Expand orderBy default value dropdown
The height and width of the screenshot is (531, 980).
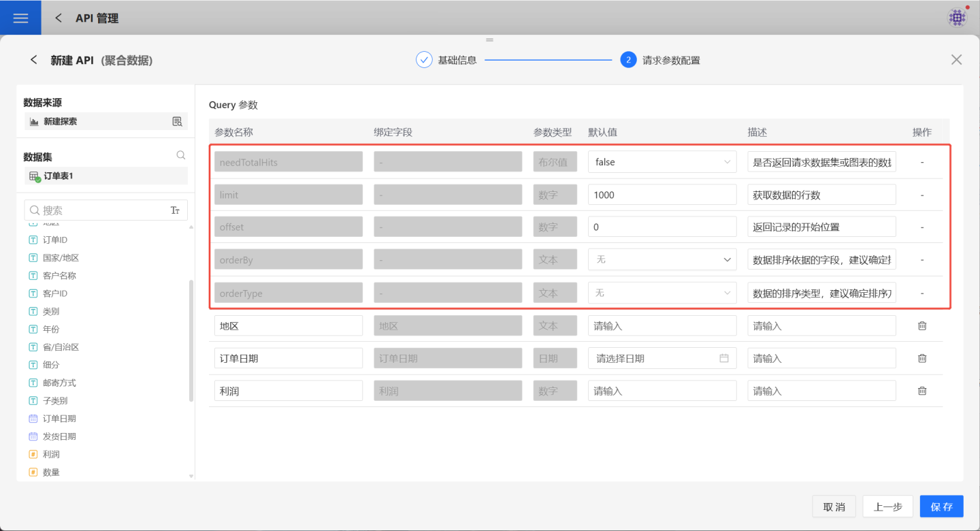pos(661,259)
